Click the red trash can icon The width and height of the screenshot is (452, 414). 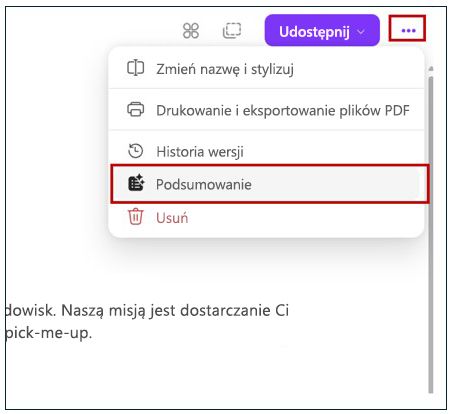(136, 217)
